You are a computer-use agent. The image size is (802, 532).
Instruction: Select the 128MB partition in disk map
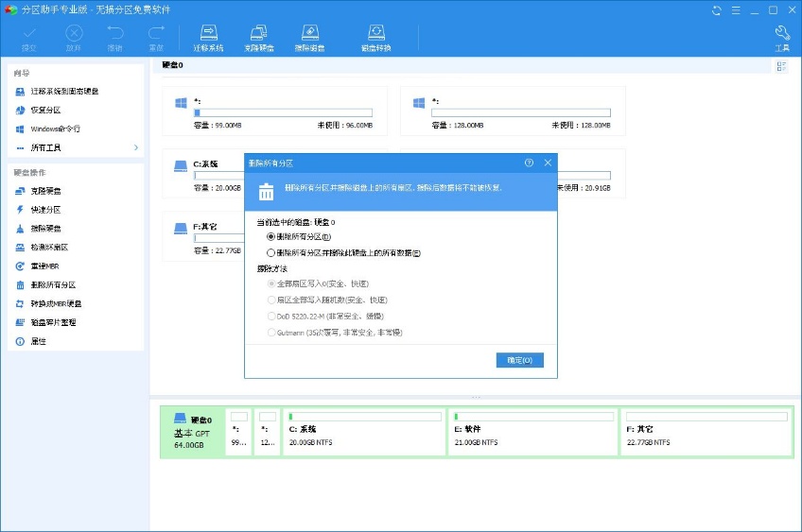point(268,432)
